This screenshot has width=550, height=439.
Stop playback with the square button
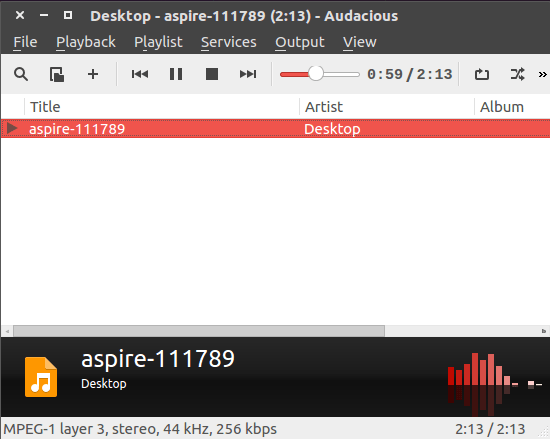click(x=212, y=74)
